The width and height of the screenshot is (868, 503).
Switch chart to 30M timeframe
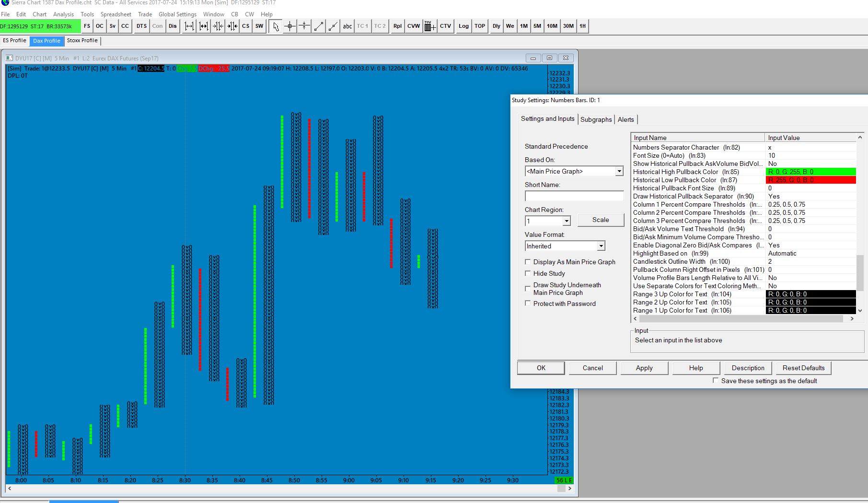568,26
